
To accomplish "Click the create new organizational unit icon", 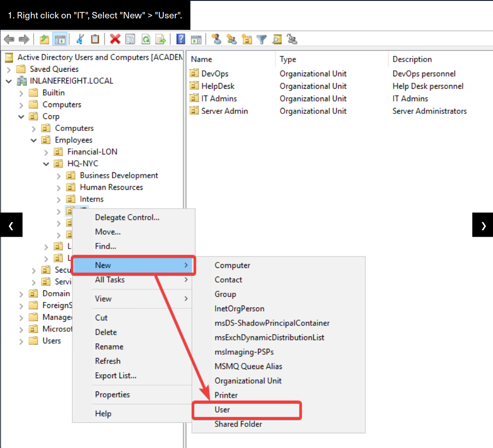I will (247, 39).
